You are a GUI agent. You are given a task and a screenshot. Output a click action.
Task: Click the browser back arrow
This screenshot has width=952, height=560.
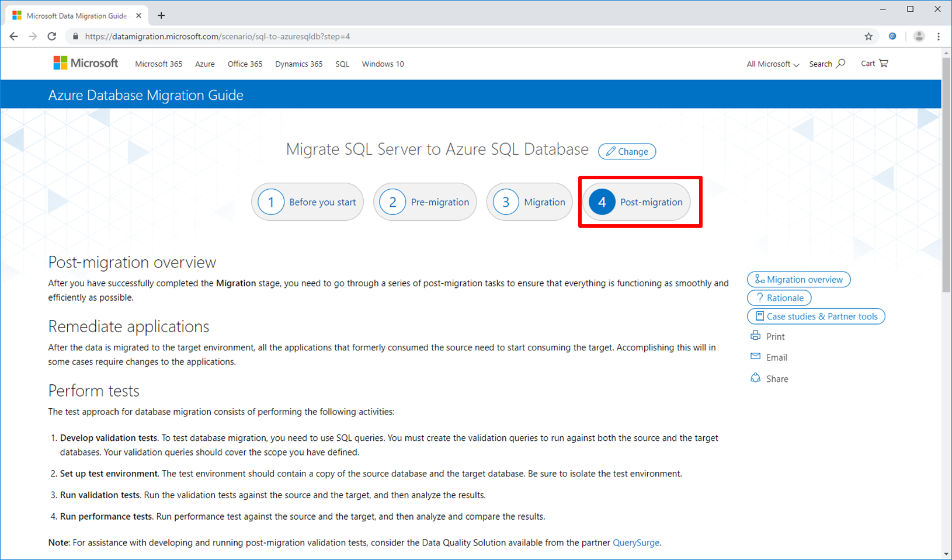(13, 36)
